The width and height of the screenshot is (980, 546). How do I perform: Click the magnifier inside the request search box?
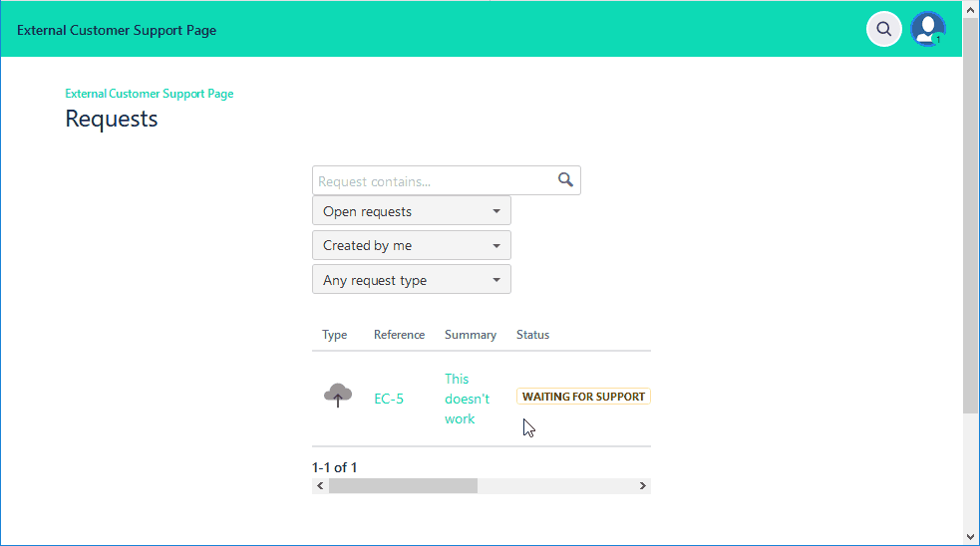[x=565, y=180]
